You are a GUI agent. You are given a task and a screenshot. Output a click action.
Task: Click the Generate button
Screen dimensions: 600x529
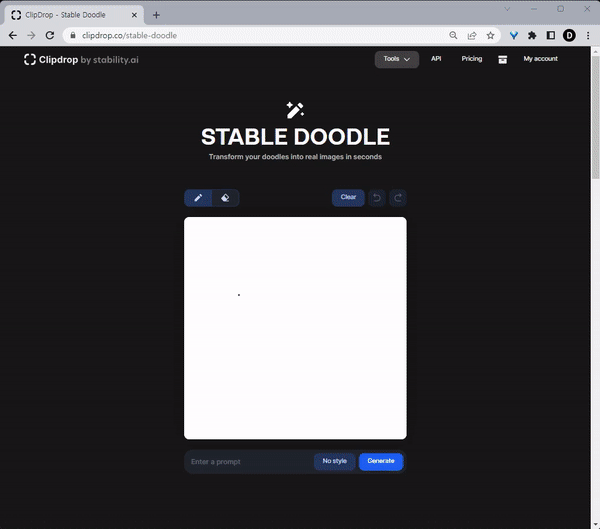381,461
